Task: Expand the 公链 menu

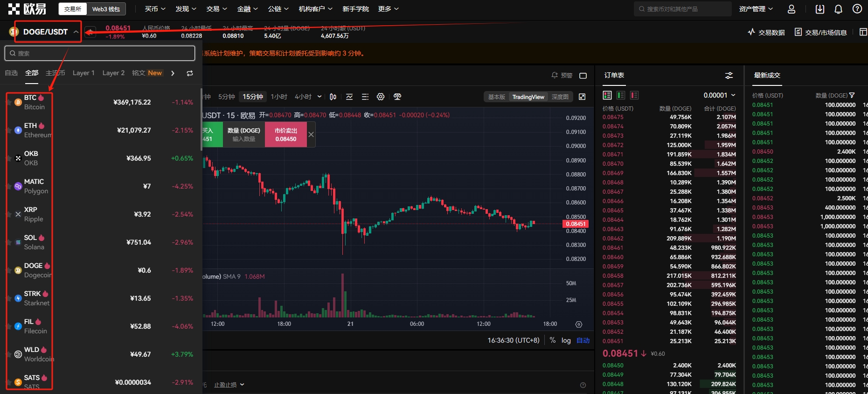Action: point(278,9)
